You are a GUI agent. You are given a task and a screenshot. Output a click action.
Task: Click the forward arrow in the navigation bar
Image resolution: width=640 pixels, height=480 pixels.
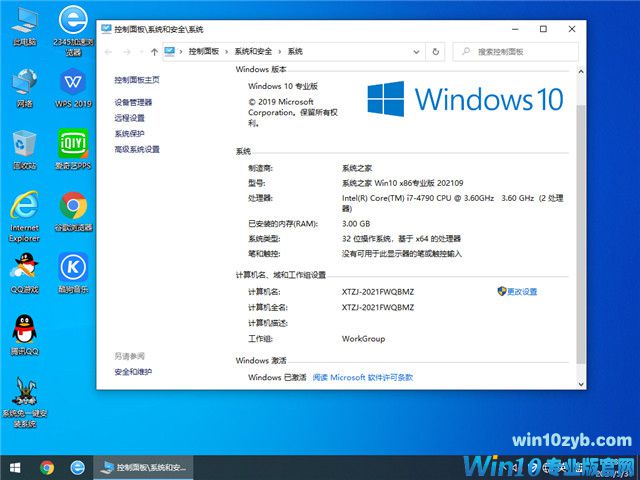click(127, 52)
